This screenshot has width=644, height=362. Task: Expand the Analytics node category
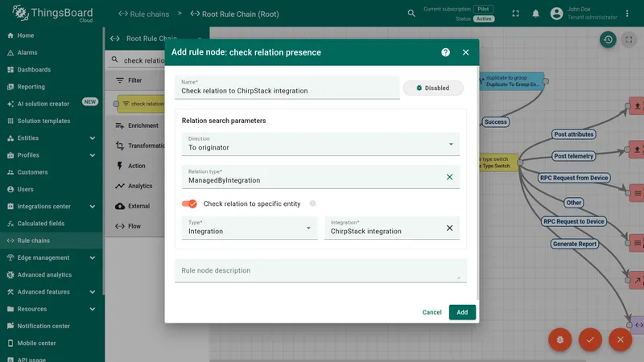pyautogui.click(x=135, y=186)
